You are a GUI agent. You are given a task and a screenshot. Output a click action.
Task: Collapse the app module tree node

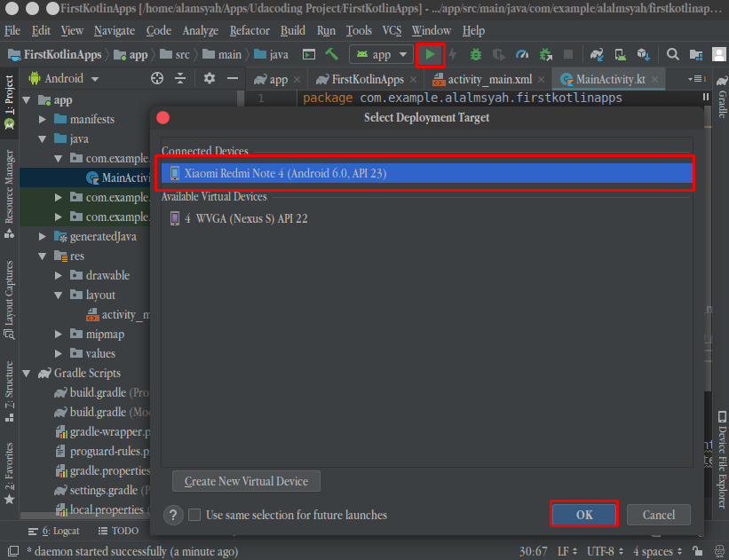[27, 100]
